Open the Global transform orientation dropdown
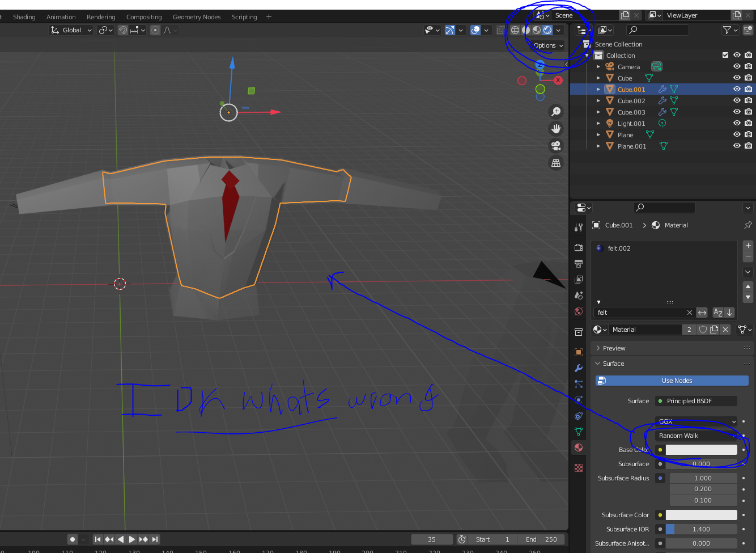The height and width of the screenshot is (553, 756). (71, 30)
